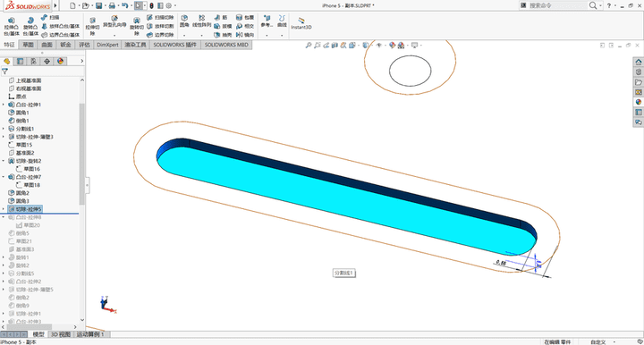Open the Appearances color-ball icon in task pane
This screenshot has height=345, width=644.
click(x=639, y=102)
